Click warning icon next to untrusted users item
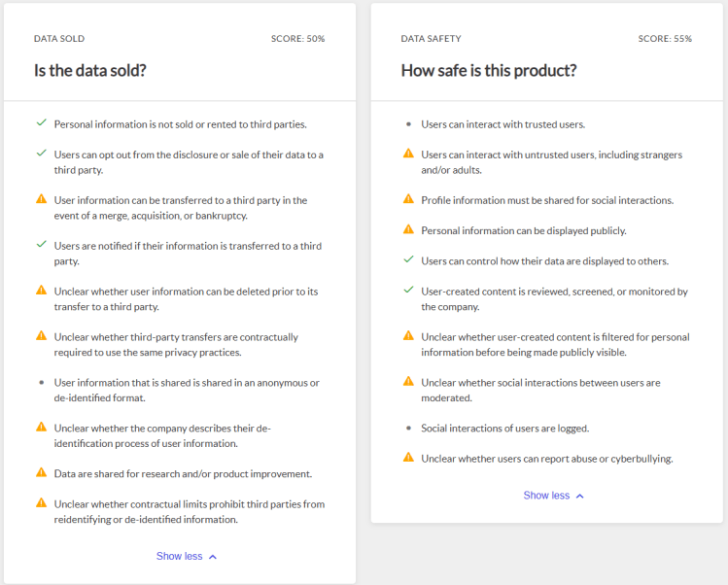The height and width of the screenshot is (585, 728). pos(408,154)
